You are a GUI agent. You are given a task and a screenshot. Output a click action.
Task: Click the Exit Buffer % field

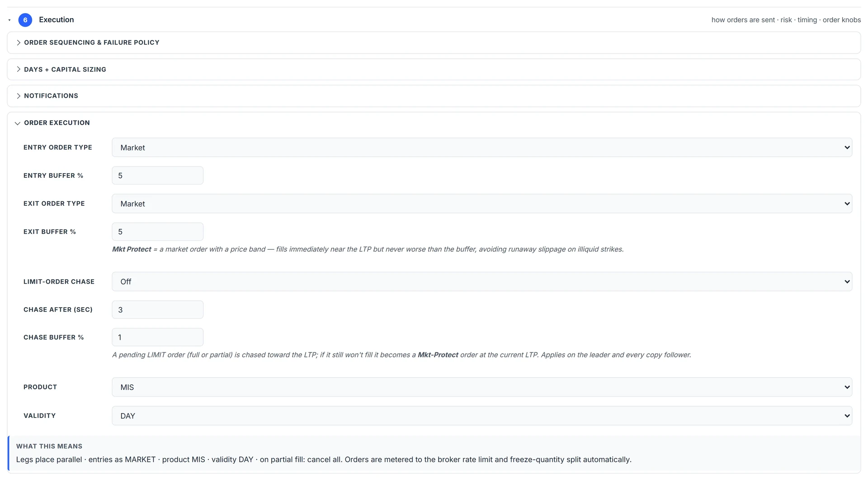click(157, 232)
